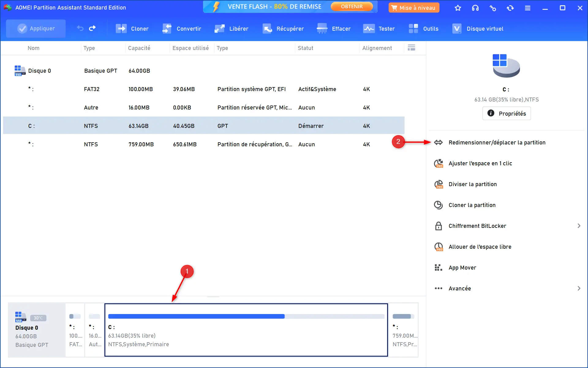Screen dimensions: 588x368
Task: Launch App Mover
Action: (x=462, y=268)
